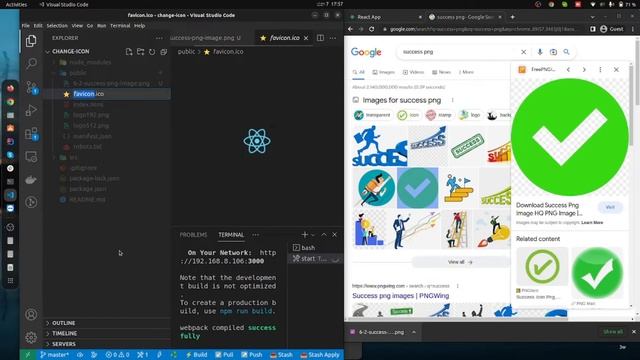Show previous image in preview panel

(x=568, y=70)
